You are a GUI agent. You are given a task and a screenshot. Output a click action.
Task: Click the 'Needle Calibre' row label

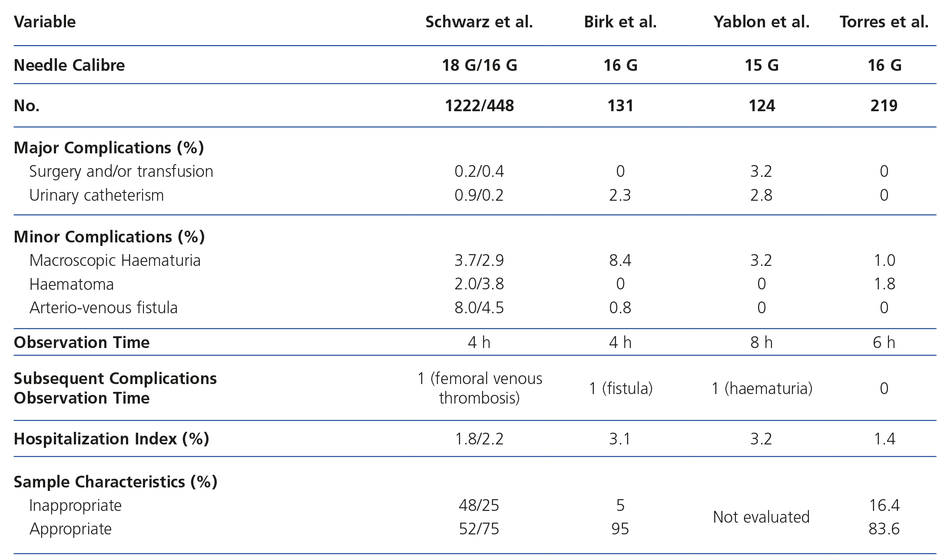tap(69, 65)
